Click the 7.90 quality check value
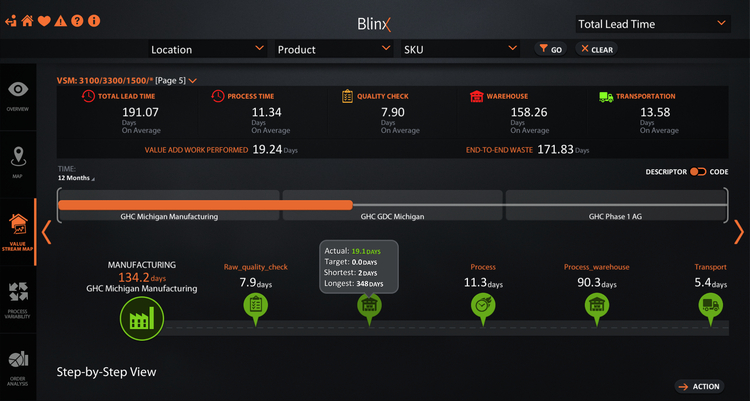Viewport: 750px width, 401px height. (393, 112)
